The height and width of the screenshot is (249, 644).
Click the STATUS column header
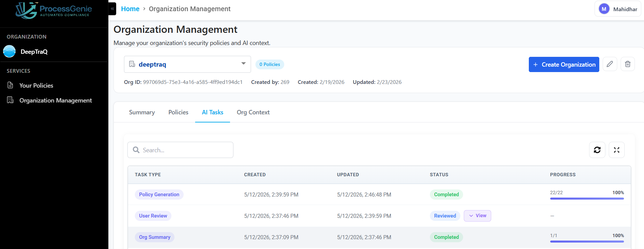[439, 175]
